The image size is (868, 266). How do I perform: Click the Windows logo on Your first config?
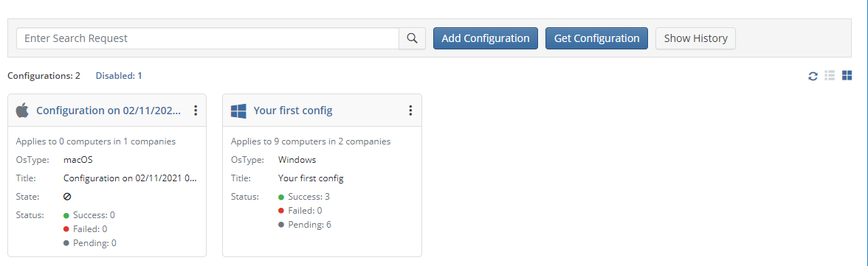click(x=238, y=111)
